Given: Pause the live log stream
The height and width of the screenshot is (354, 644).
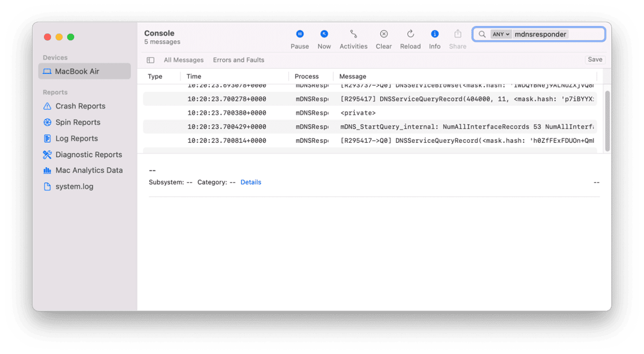Looking at the screenshot, I should pyautogui.click(x=300, y=39).
